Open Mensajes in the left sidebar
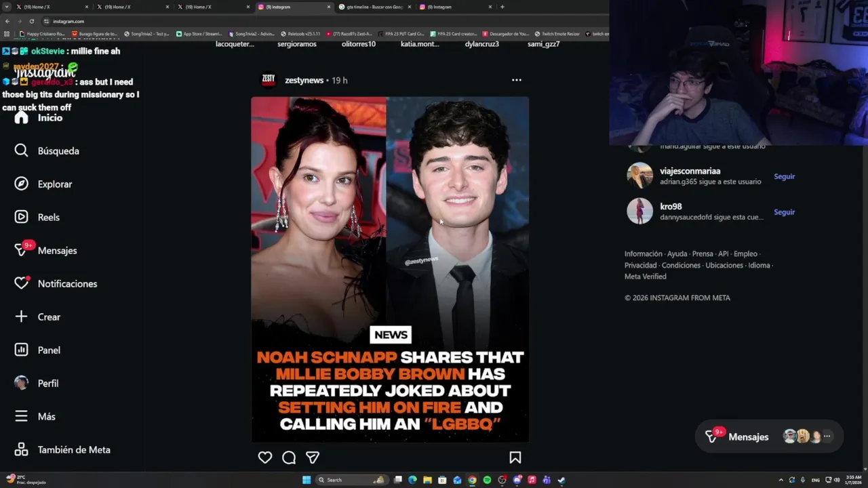 click(x=46, y=251)
